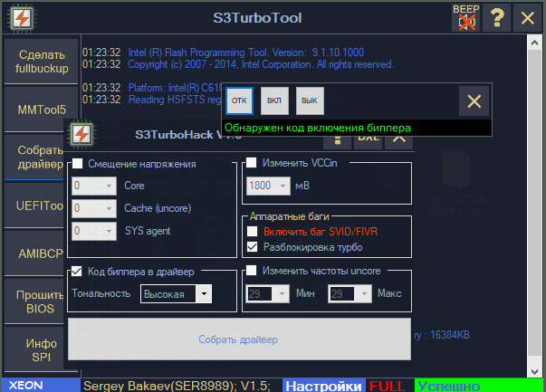Open the uncore Мин frequency dropdown
Image resolution: width=546 pixels, height=392 pixels.
pyautogui.click(x=267, y=294)
